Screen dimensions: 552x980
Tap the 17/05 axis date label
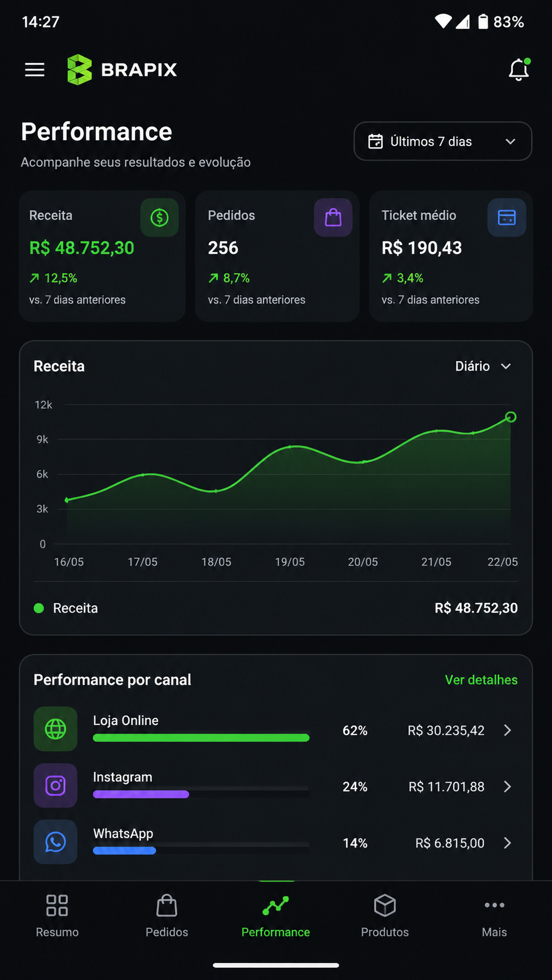click(143, 562)
